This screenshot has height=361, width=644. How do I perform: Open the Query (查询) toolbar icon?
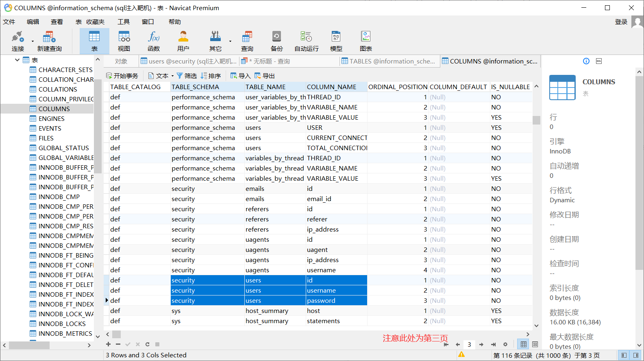coord(247,41)
